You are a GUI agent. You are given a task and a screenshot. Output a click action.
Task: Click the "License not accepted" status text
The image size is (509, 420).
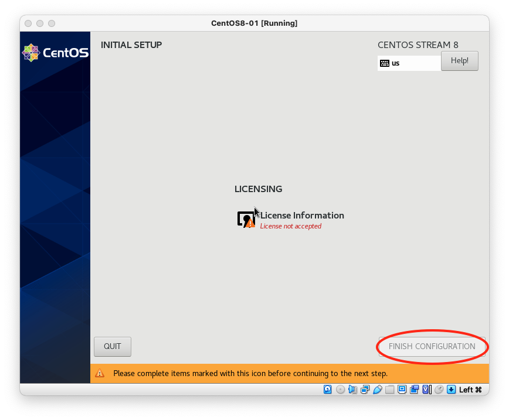click(290, 226)
